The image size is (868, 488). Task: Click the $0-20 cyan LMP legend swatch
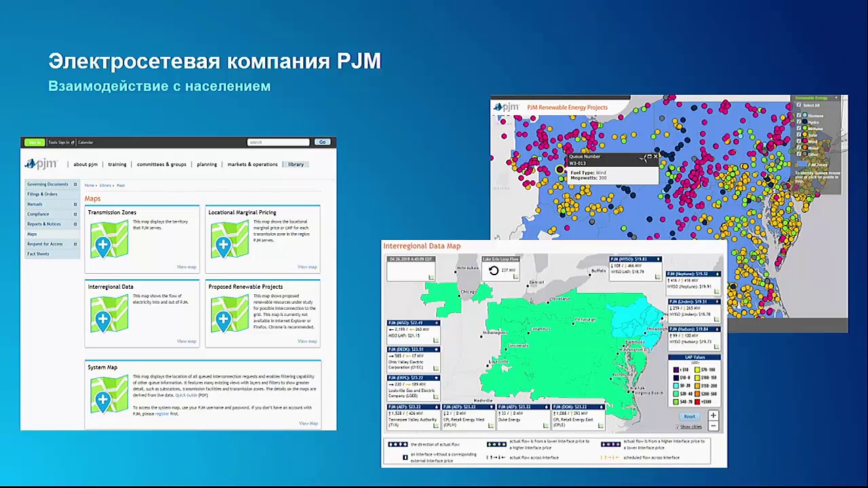[676, 386]
